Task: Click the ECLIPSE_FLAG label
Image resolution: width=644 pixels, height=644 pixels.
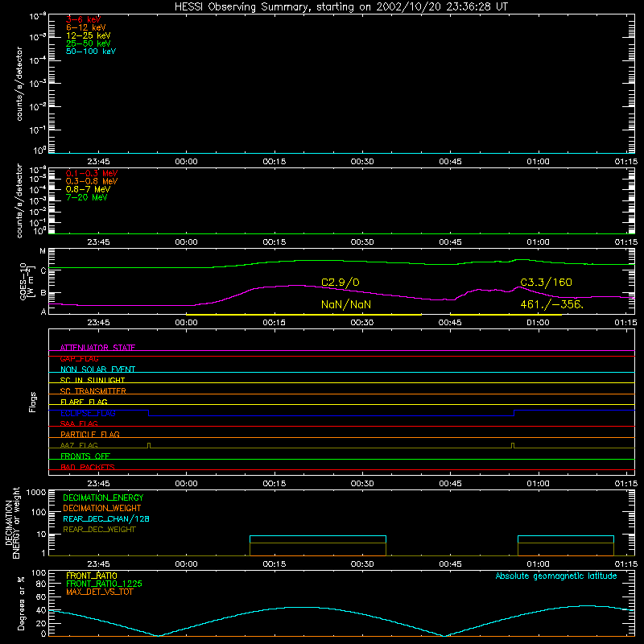Action: coord(88,413)
